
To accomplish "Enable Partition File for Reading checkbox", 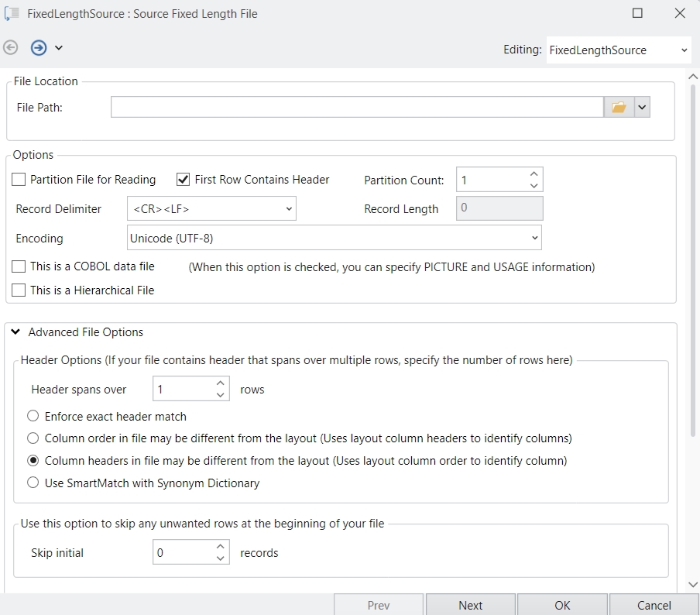I will [x=19, y=180].
